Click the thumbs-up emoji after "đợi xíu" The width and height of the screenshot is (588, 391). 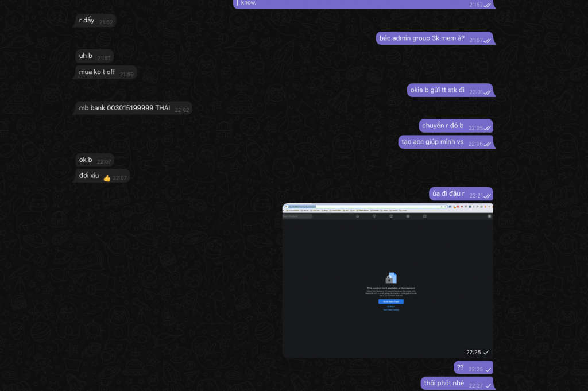pos(107,178)
